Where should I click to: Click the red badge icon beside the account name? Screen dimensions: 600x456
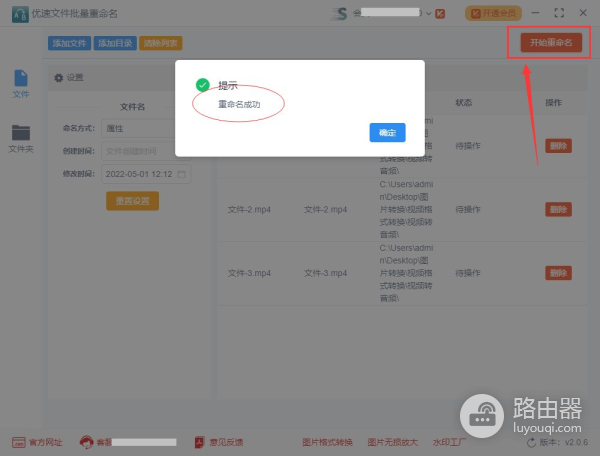pyautogui.click(x=440, y=14)
